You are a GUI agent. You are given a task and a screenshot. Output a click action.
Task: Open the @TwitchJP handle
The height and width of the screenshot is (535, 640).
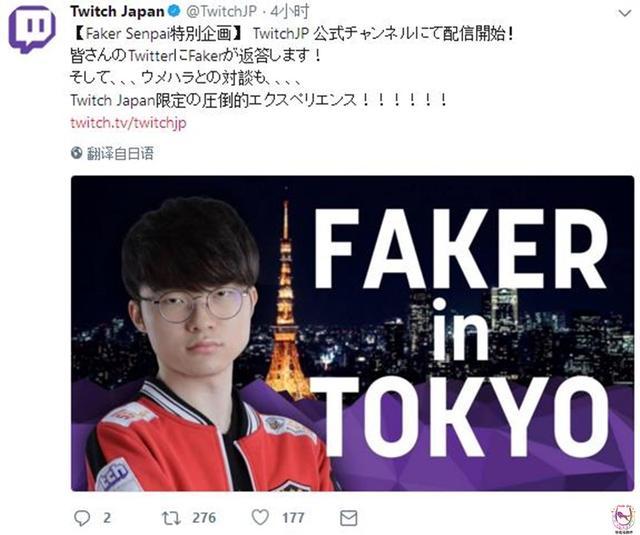coord(221,11)
